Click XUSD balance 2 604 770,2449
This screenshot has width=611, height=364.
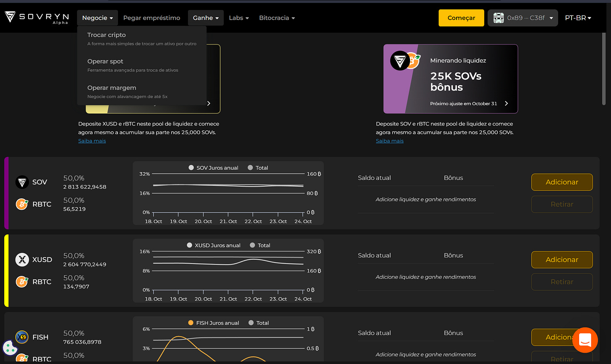pos(85,265)
